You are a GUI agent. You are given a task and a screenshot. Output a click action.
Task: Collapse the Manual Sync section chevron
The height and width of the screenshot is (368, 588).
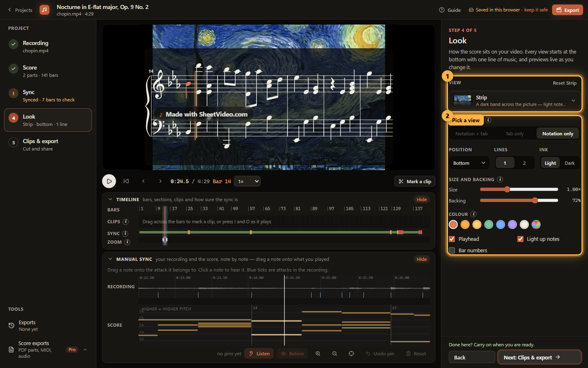(x=110, y=259)
